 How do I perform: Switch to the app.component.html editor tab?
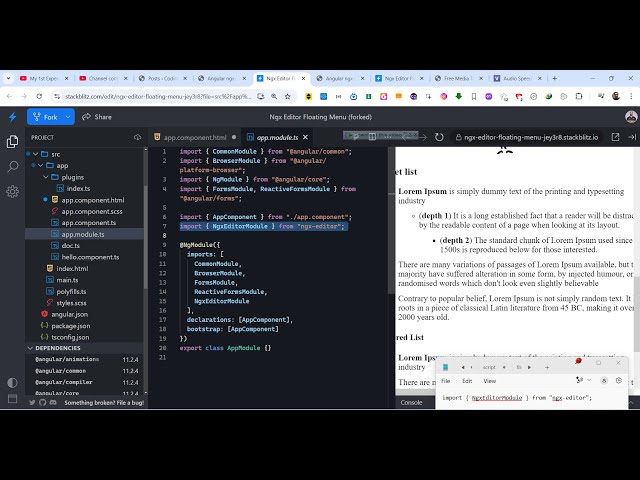click(194, 137)
